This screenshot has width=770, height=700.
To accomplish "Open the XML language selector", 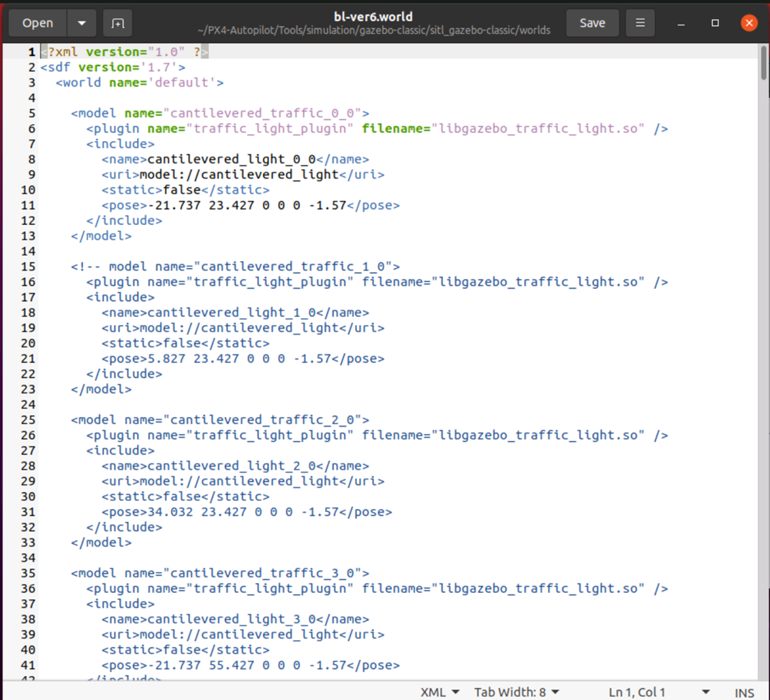I will tap(440, 692).
